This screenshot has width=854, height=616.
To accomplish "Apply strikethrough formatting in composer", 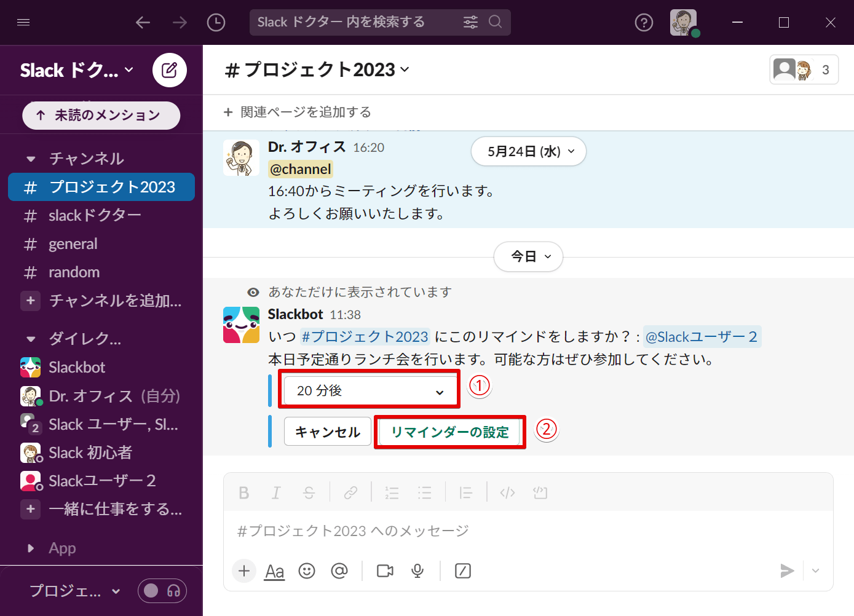I will tap(309, 493).
